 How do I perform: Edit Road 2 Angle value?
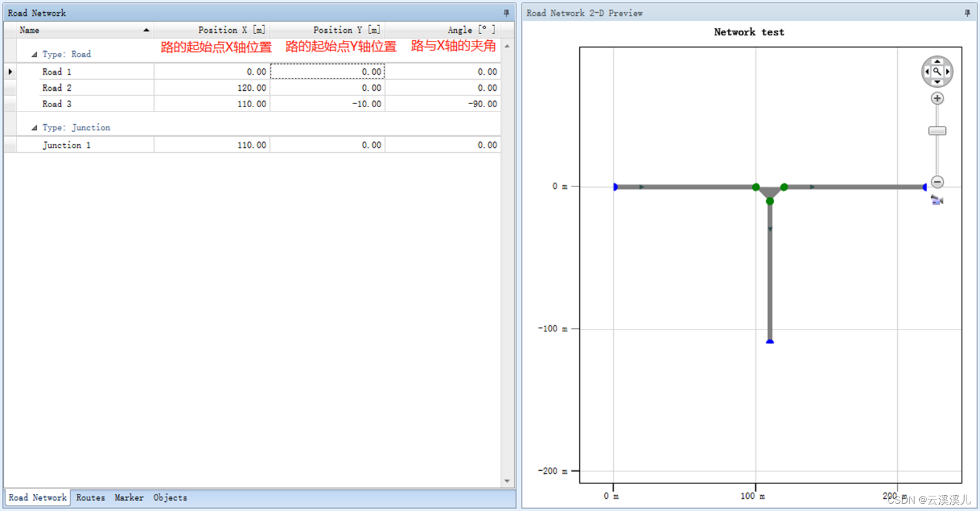[x=443, y=88]
